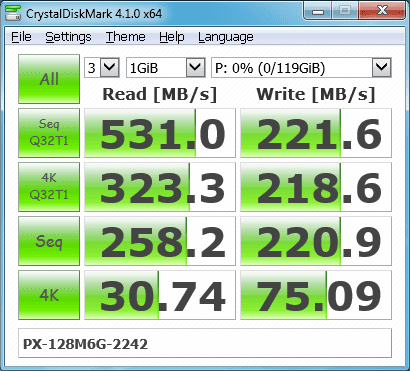Run all benchmarks with All button

49,79
